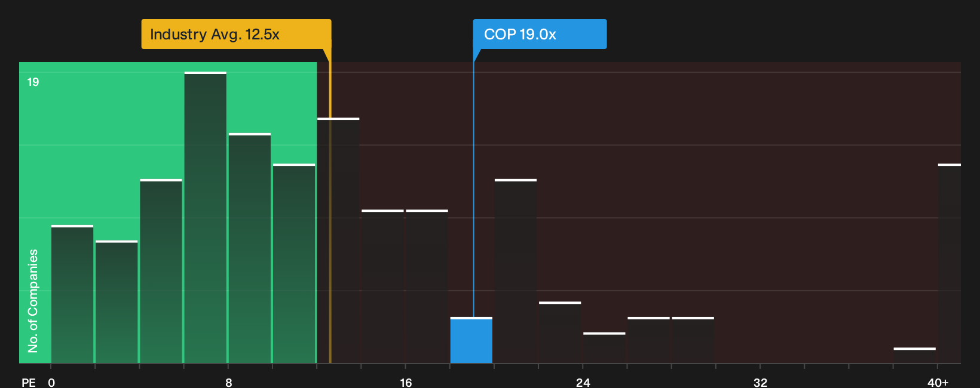Click the short bar for PE 24 to 26
Screen dimensions: 980x388
point(604,348)
